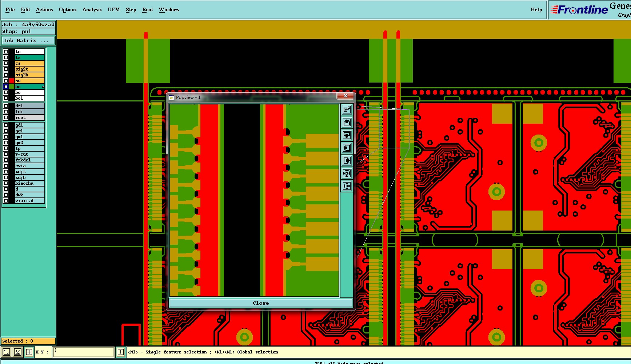Toggle visibility checkbox for layer drl
The image size is (631, 364).
(x=6, y=106)
